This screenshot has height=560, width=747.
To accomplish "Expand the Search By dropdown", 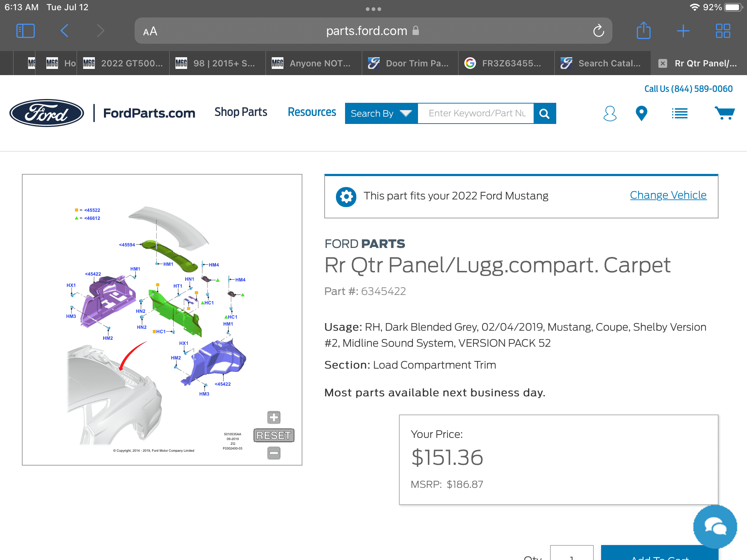I will 381,113.
